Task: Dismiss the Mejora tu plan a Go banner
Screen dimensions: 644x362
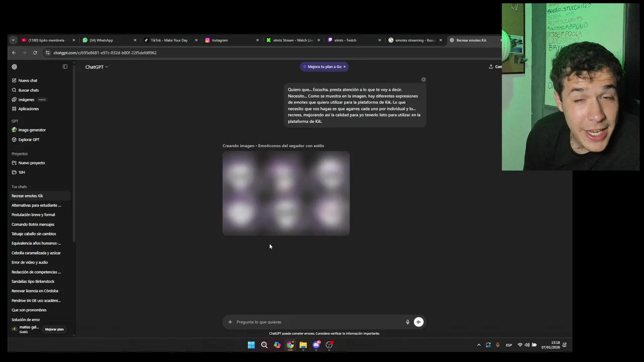Action: 344,66
